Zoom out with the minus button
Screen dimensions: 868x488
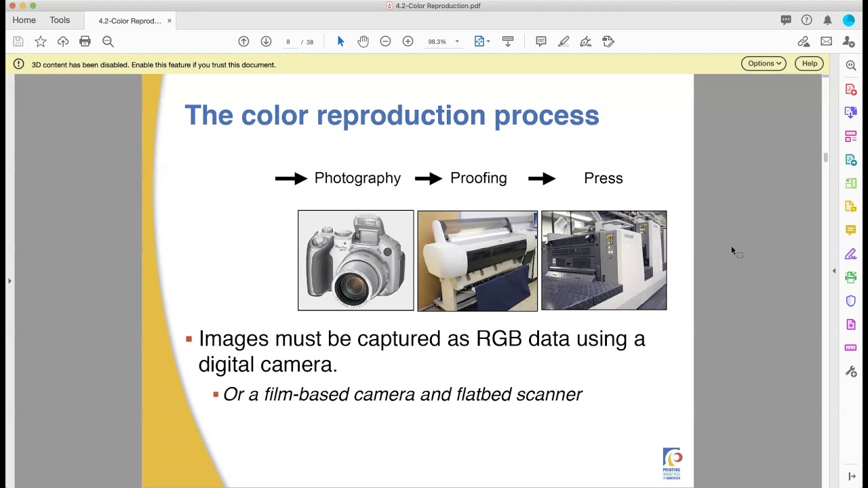(x=385, y=41)
